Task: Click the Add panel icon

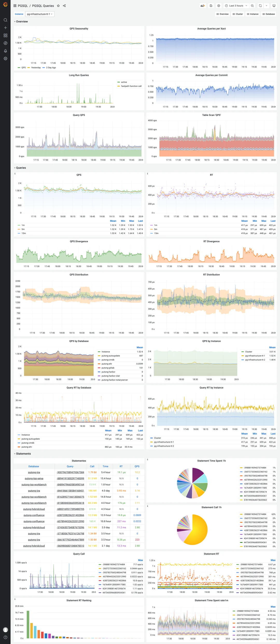Action: (x=203, y=6)
